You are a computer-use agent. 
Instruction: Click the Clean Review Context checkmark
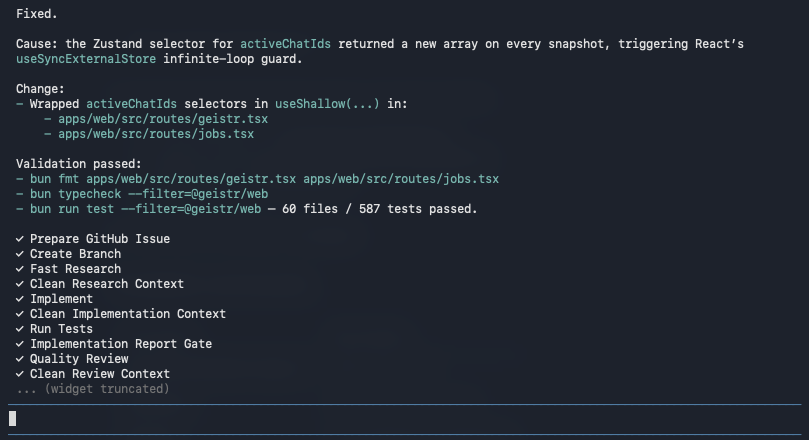(20, 373)
